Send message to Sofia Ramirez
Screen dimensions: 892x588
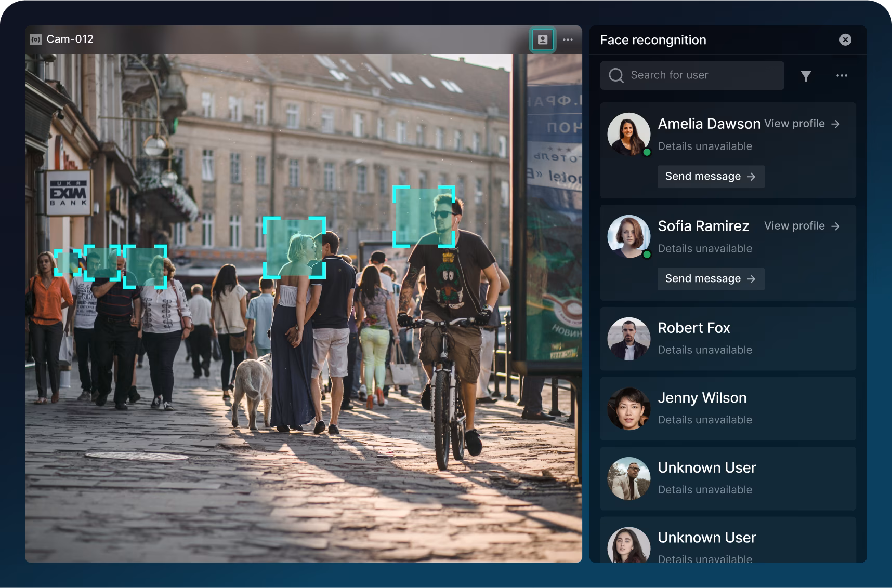[710, 279]
